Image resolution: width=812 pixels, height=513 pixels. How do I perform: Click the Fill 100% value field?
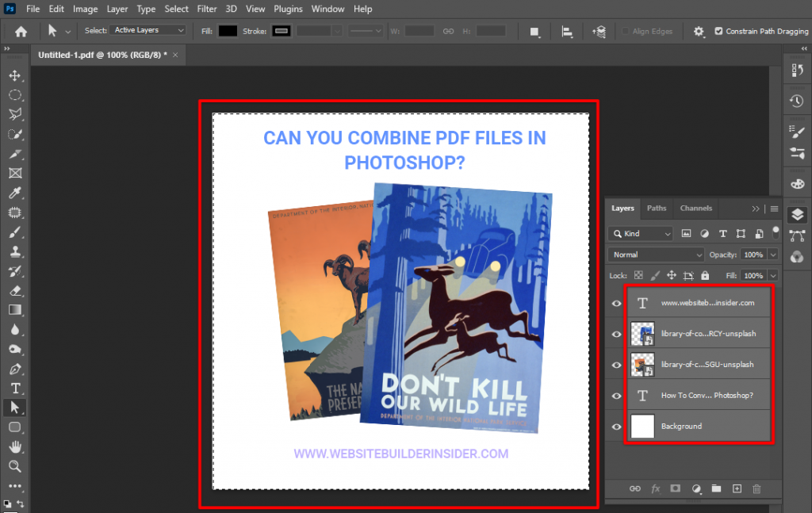[753, 275]
